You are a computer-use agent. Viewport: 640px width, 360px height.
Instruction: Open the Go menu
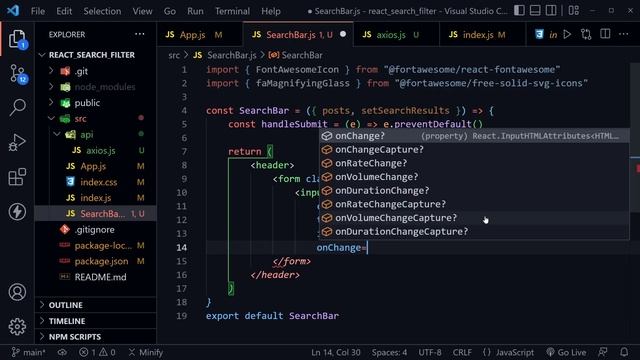tap(170, 11)
